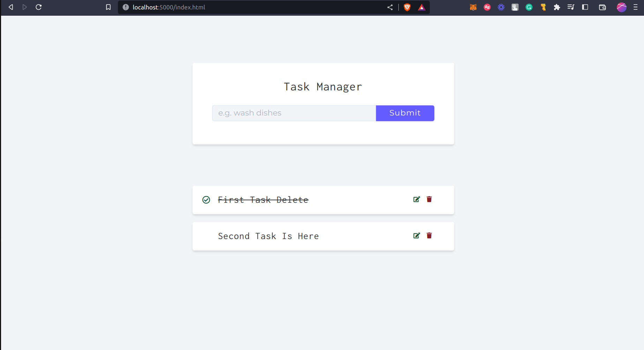Open the MetaMask extension
This screenshot has width=644, height=350.
pyautogui.click(x=473, y=7)
